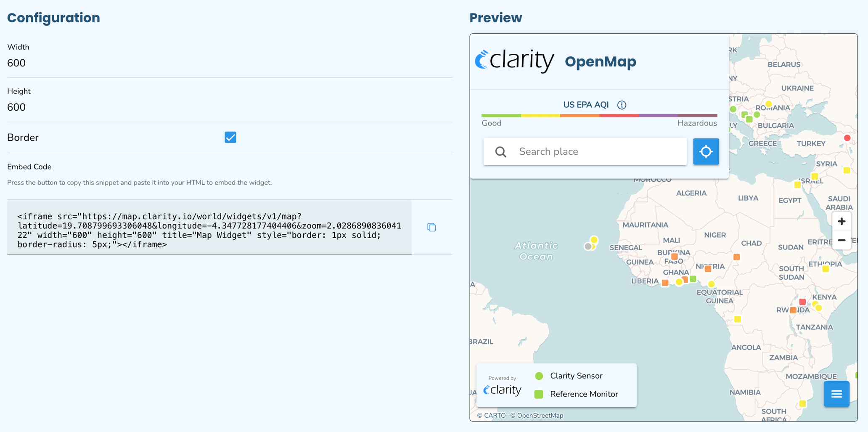This screenshot has width=868, height=432.
Task: Click the Clarity Sensor green legend dot
Action: point(538,376)
